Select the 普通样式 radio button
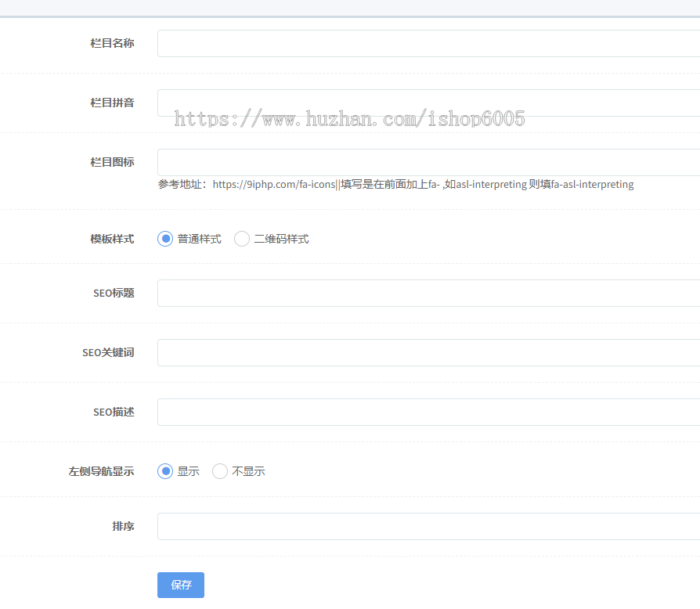The image size is (700, 609). 165,239
